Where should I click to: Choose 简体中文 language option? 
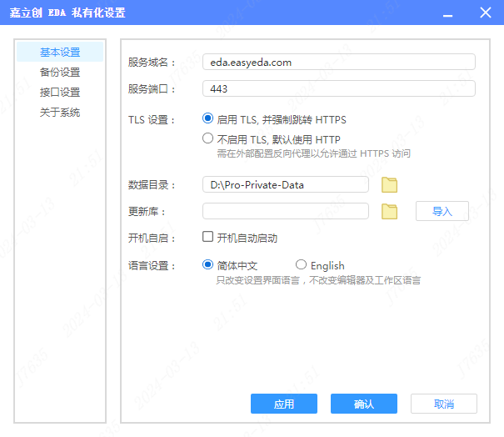click(208, 264)
